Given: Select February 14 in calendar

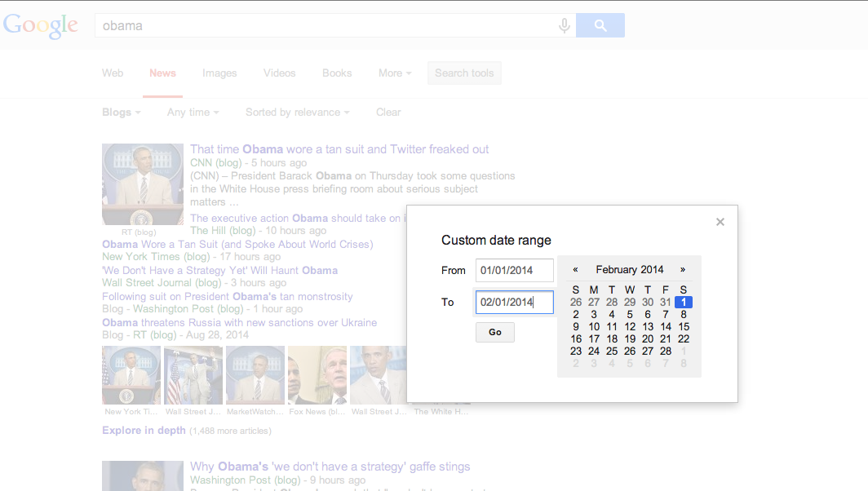Looking at the screenshot, I should click(x=666, y=326).
